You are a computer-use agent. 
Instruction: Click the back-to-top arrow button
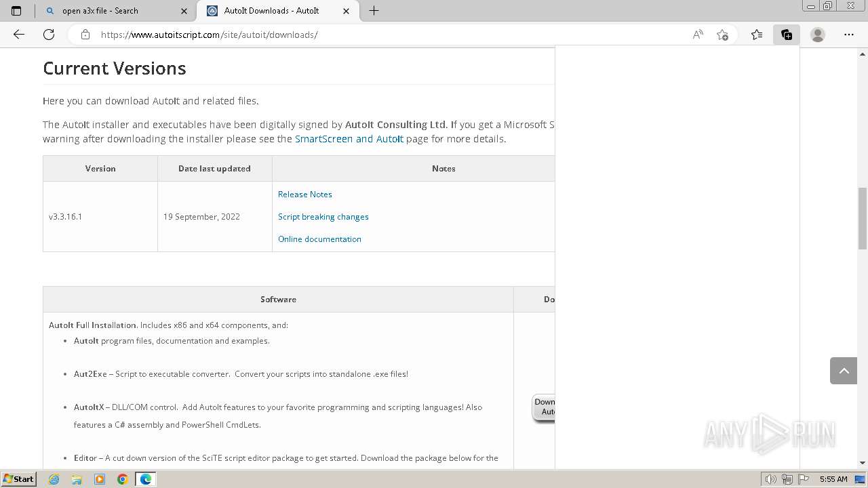coord(844,371)
